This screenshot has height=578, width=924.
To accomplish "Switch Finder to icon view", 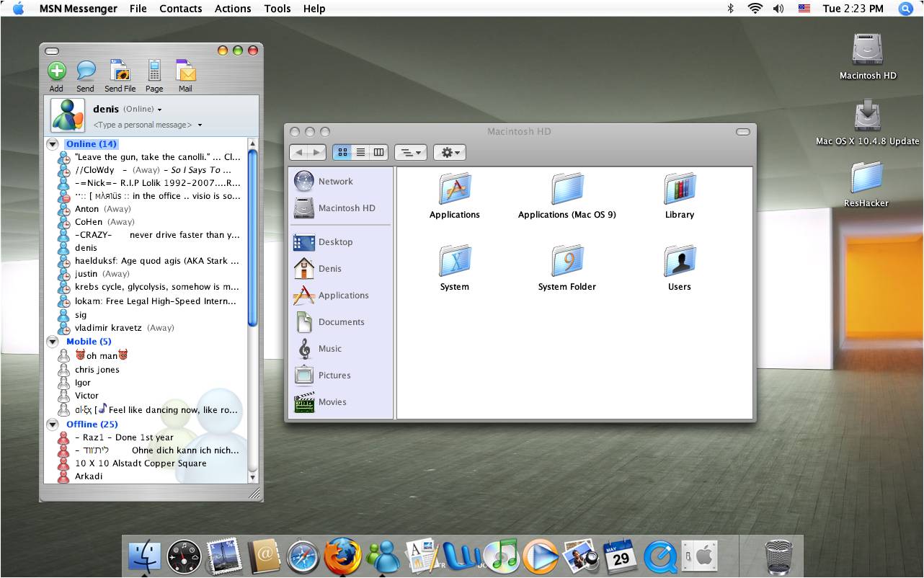I will coord(342,152).
